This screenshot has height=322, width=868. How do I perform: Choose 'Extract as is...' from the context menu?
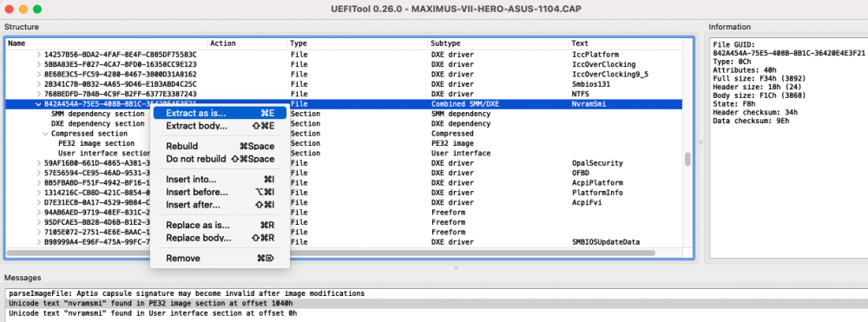point(220,113)
